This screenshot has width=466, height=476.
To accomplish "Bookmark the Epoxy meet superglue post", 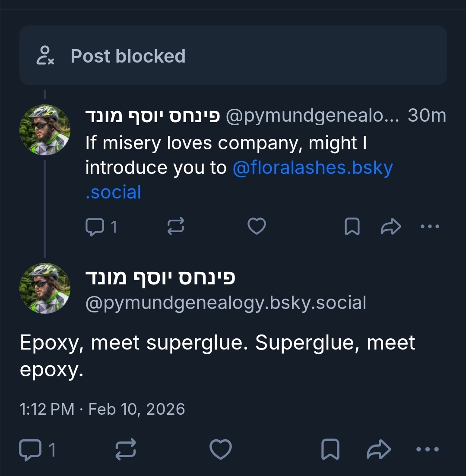I will [330, 450].
